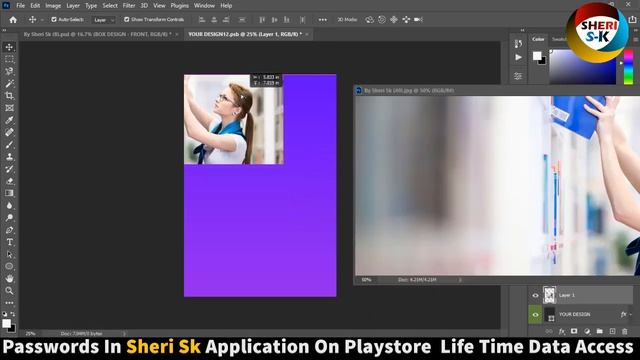This screenshot has height=360, width=640.
Task: Open the History panel icon
Action: tap(518, 43)
